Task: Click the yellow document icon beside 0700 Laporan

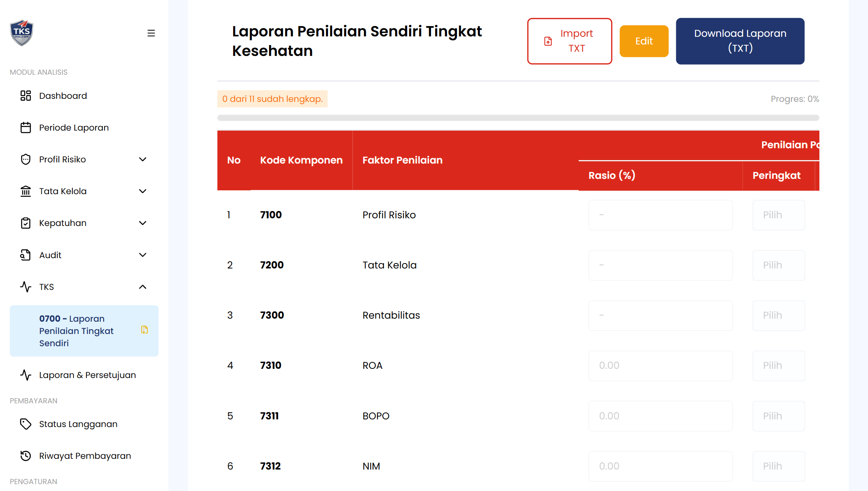Action: [x=144, y=330]
